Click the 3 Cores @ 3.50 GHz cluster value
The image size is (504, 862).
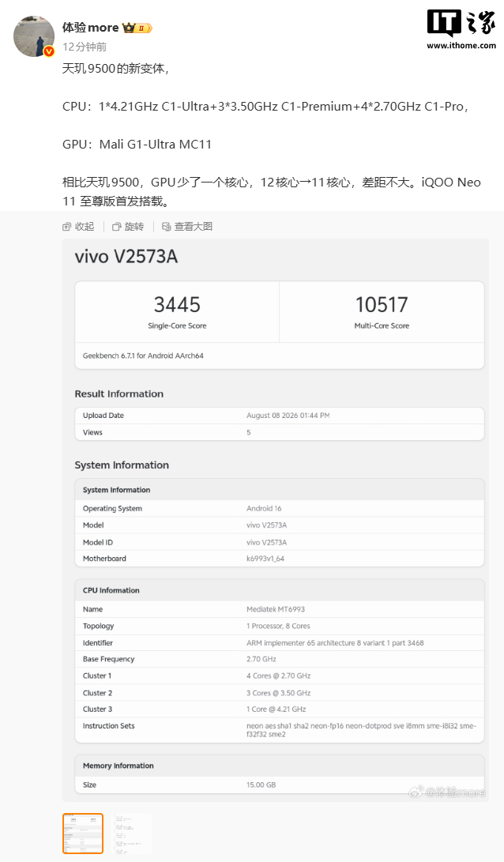click(279, 693)
